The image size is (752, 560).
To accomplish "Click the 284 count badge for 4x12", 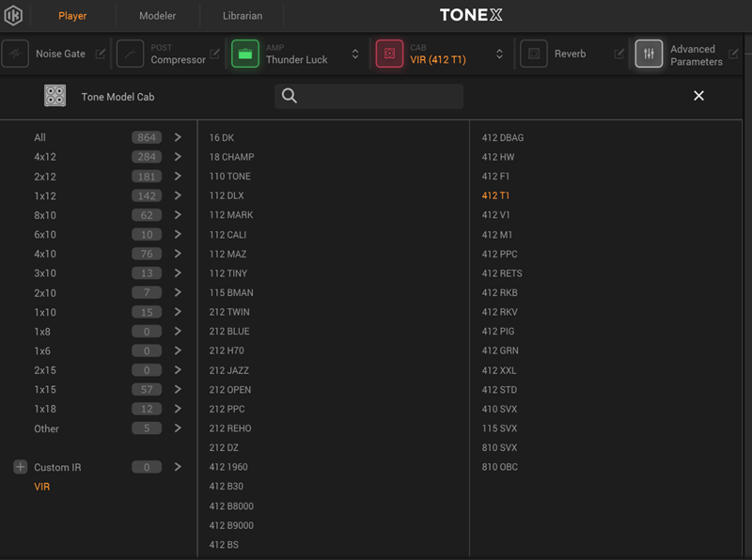I will coord(147,157).
